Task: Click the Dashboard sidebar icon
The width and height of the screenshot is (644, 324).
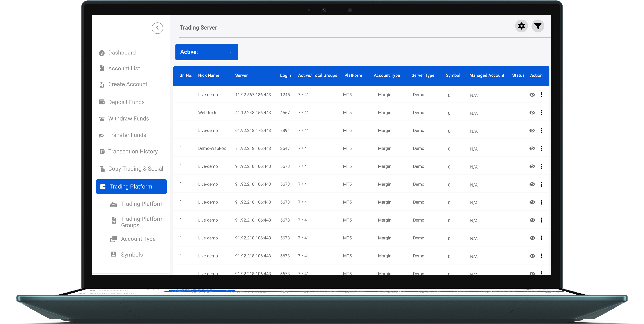Action: (x=102, y=53)
